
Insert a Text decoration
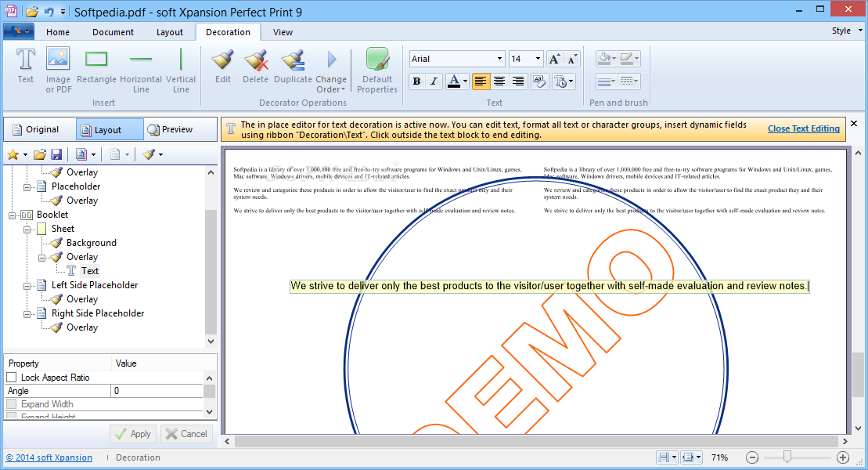26,67
